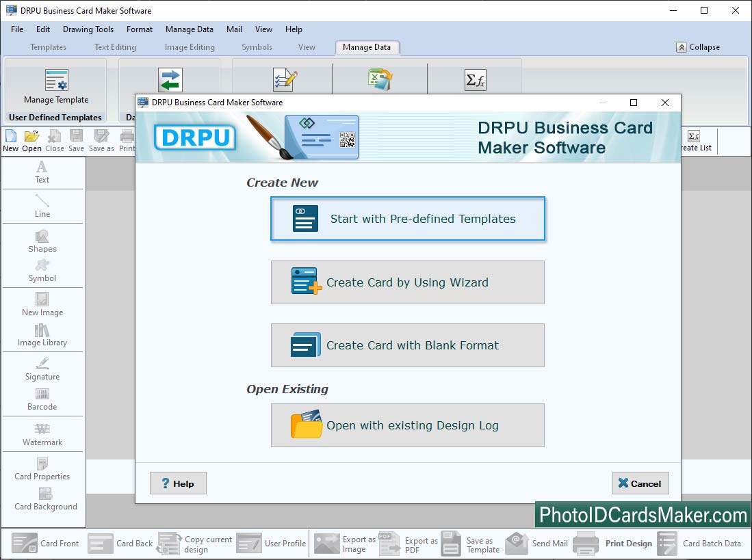Click Save as Template

pyautogui.click(x=471, y=544)
